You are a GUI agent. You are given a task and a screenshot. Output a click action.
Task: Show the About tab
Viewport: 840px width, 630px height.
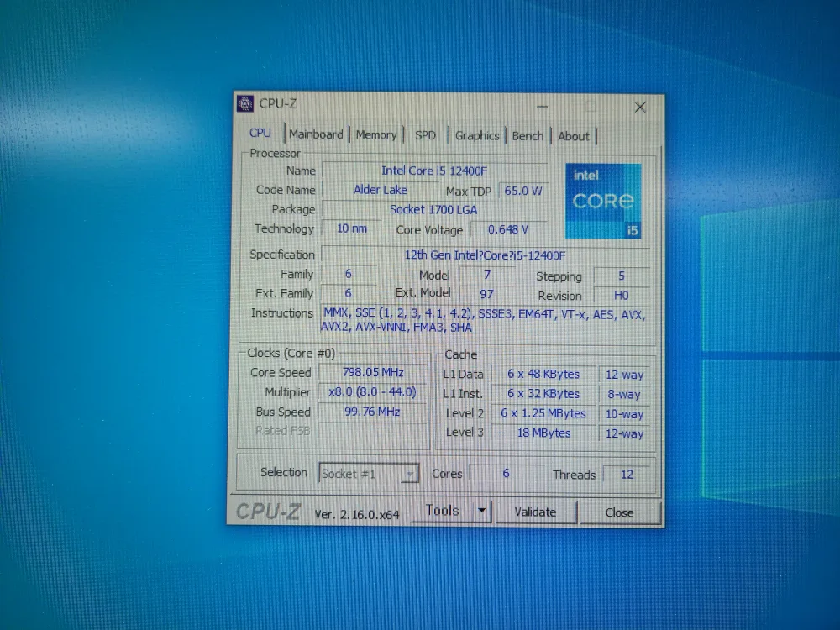[x=573, y=137]
